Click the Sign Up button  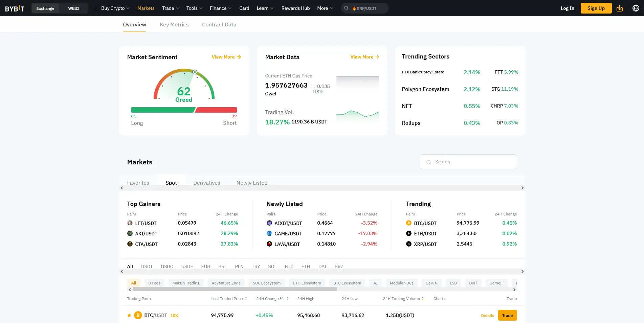(596, 8)
